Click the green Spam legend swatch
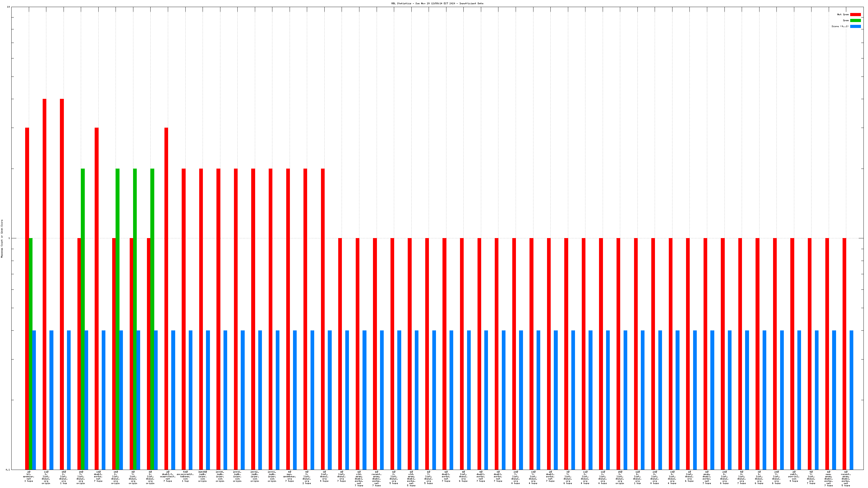The image size is (868, 488). [x=855, y=21]
